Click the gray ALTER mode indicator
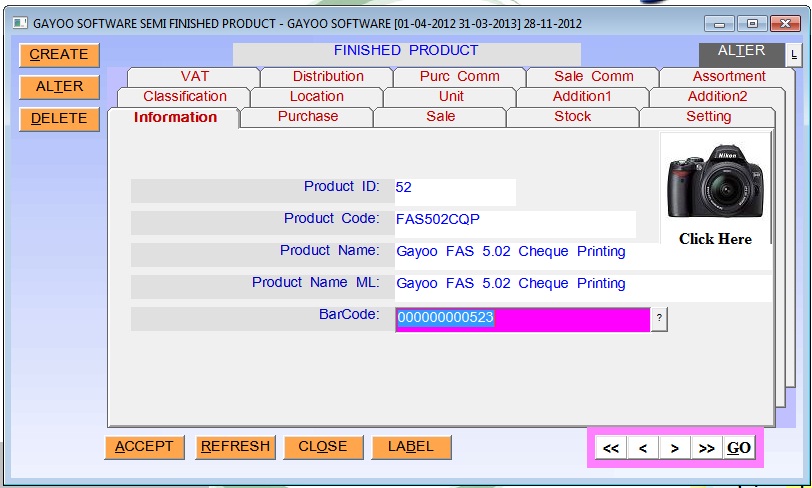The image size is (812, 488). (x=741, y=54)
